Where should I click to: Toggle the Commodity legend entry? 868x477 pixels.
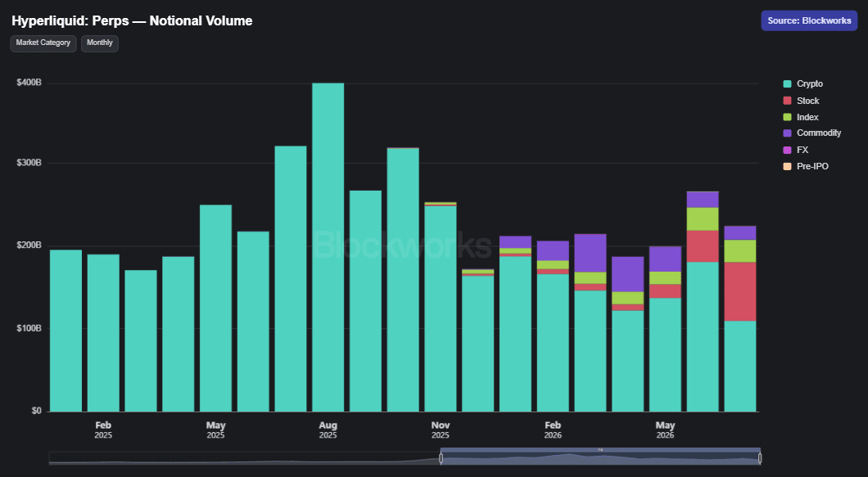812,133
